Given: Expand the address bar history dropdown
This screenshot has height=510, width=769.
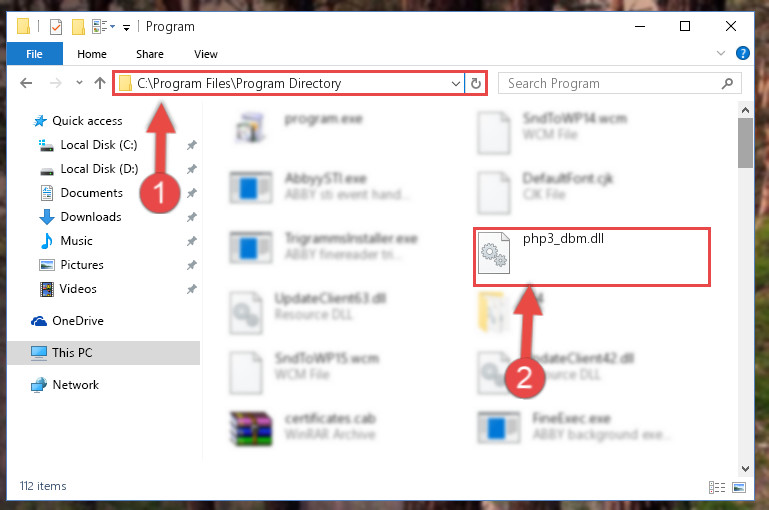Looking at the screenshot, I should point(456,83).
